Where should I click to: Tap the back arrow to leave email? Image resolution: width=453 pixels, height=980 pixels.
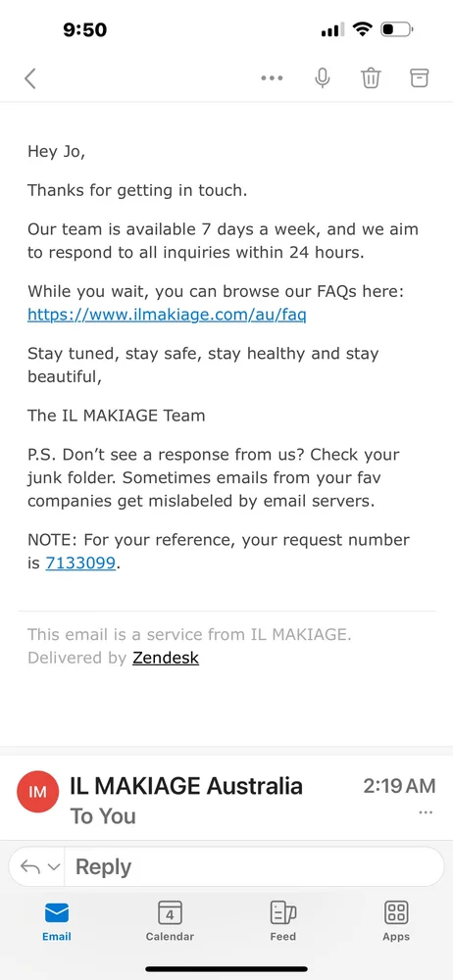point(30,78)
